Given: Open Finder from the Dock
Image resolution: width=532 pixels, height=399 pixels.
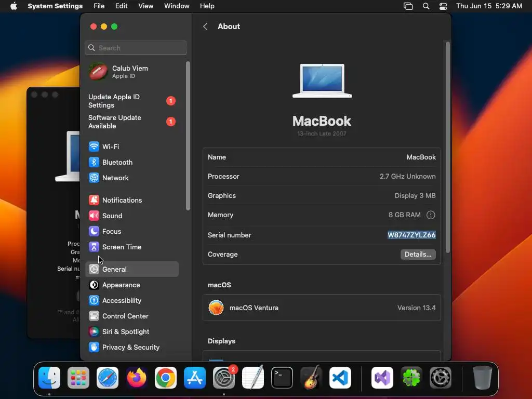Looking at the screenshot, I should pos(49,378).
